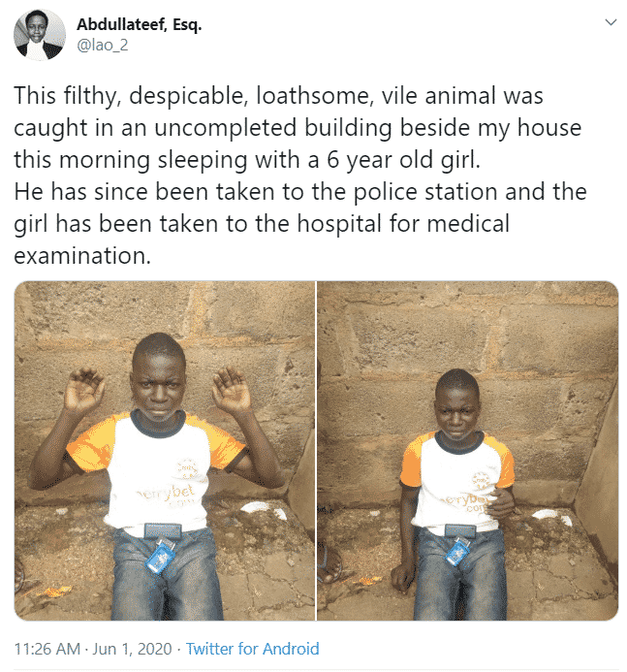This screenshot has width=627, height=672.
Task: Click the author's profile avatar
Action: (x=39, y=37)
